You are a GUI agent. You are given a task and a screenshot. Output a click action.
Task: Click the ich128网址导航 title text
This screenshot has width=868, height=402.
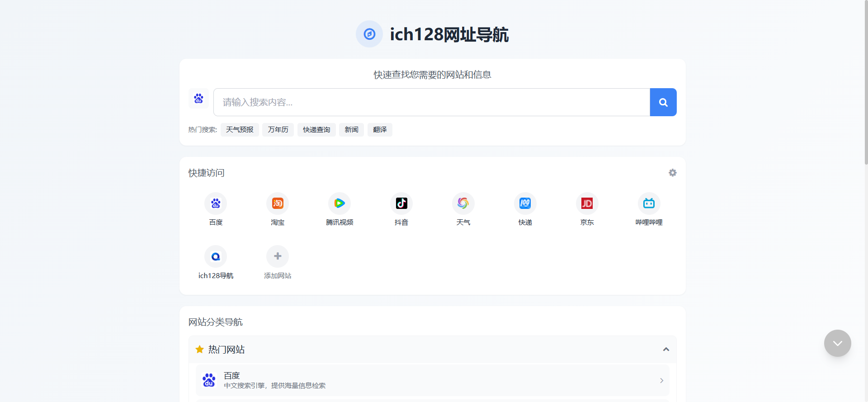[x=449, y=34]
